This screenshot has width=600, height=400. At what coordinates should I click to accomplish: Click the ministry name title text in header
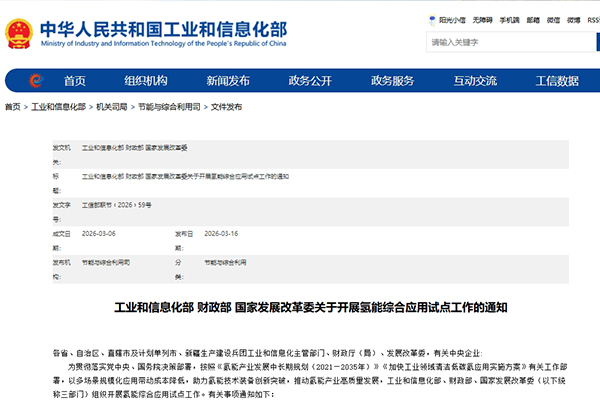click(x=163, y=29)
